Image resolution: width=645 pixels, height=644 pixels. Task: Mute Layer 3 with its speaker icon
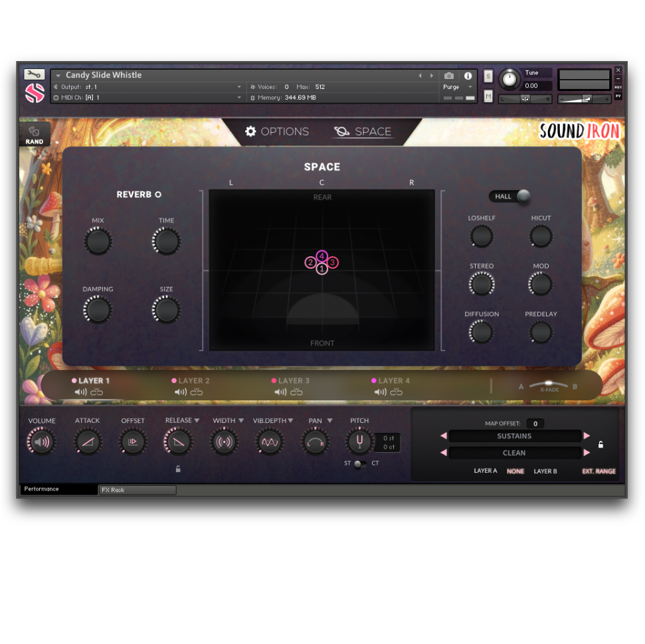point(280,392)
